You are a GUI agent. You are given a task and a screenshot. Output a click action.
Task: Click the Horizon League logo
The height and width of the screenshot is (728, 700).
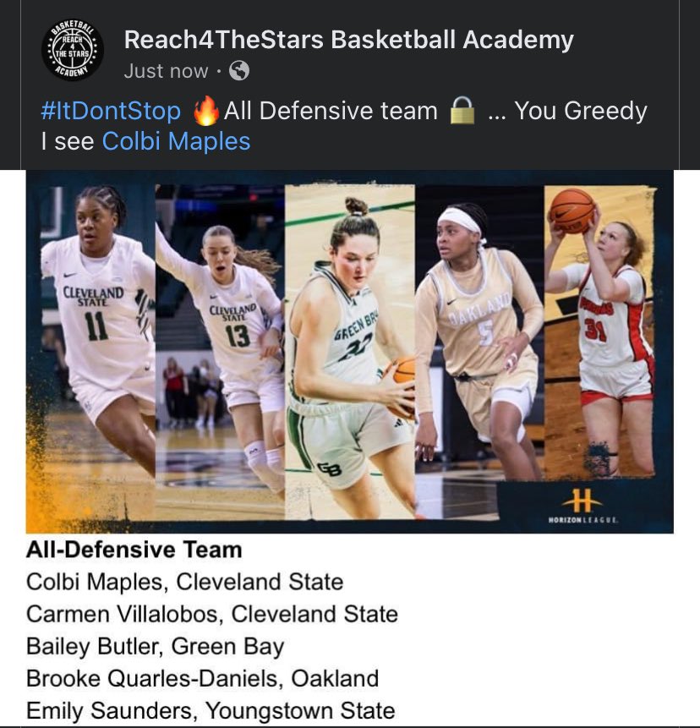(582, 506)
